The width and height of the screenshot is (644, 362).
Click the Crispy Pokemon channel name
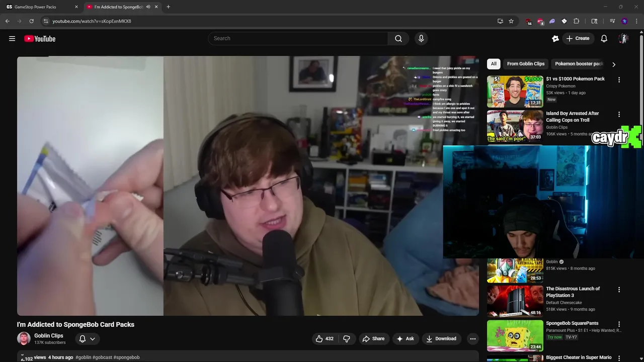560,86
